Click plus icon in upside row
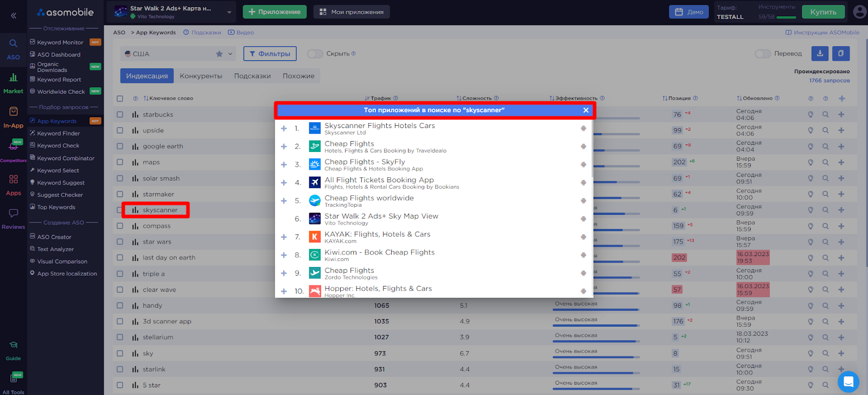Viewport: 868px width, 395px height. pyautogui.click(x=841, y=130)
